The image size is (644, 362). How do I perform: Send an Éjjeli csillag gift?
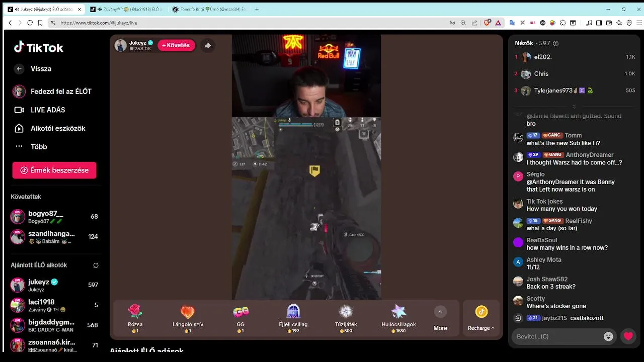click(293, 318)
